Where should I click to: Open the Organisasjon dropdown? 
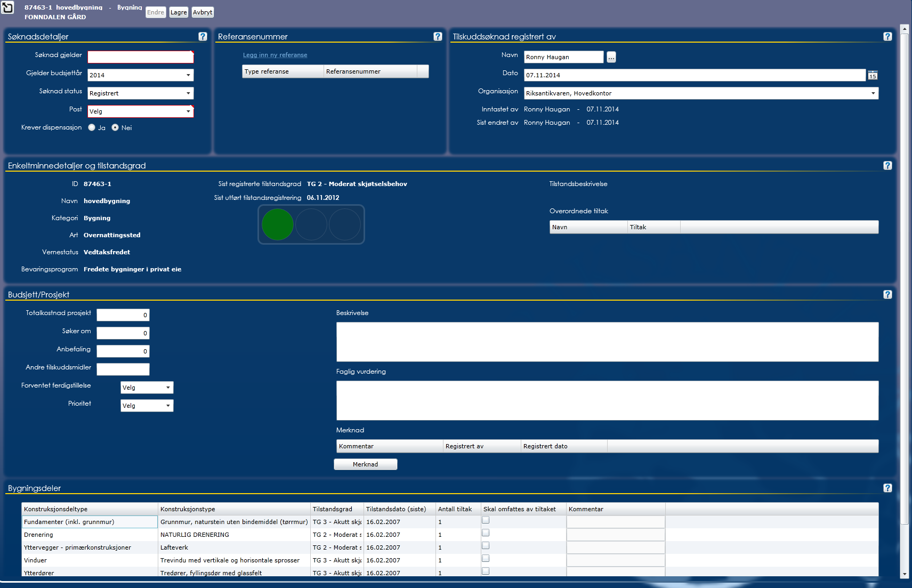tap(701, 93)
